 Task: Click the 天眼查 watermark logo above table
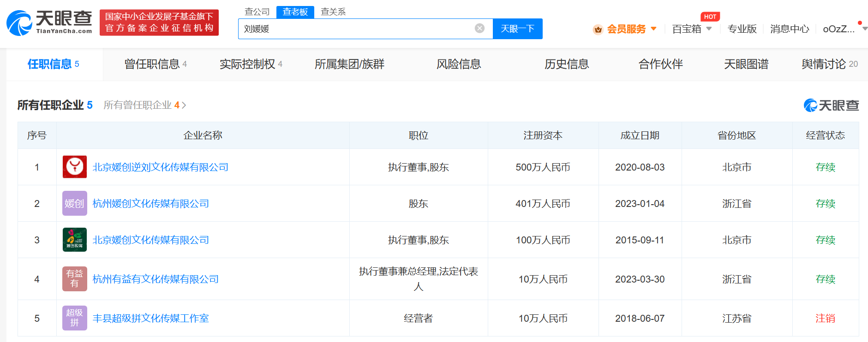(x=831, y=106)
